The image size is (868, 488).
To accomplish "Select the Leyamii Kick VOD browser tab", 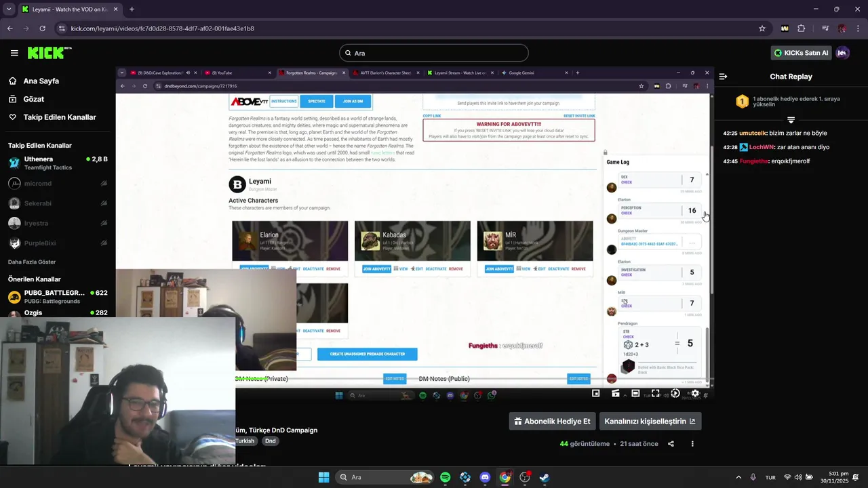I will [68, 9].
